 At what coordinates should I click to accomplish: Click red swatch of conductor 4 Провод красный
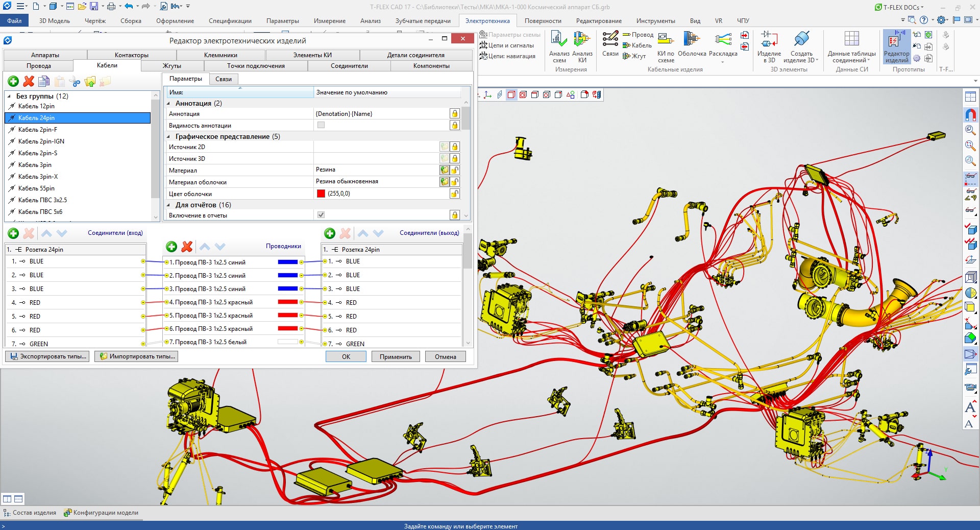click(x=288, y=302)
